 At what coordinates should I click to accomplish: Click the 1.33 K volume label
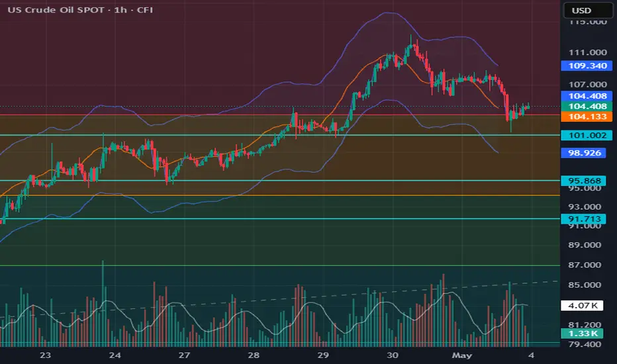coord(582,334)
